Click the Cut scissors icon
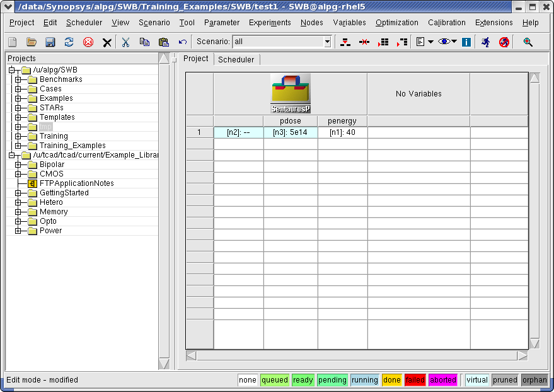 (x=126, y=42)
